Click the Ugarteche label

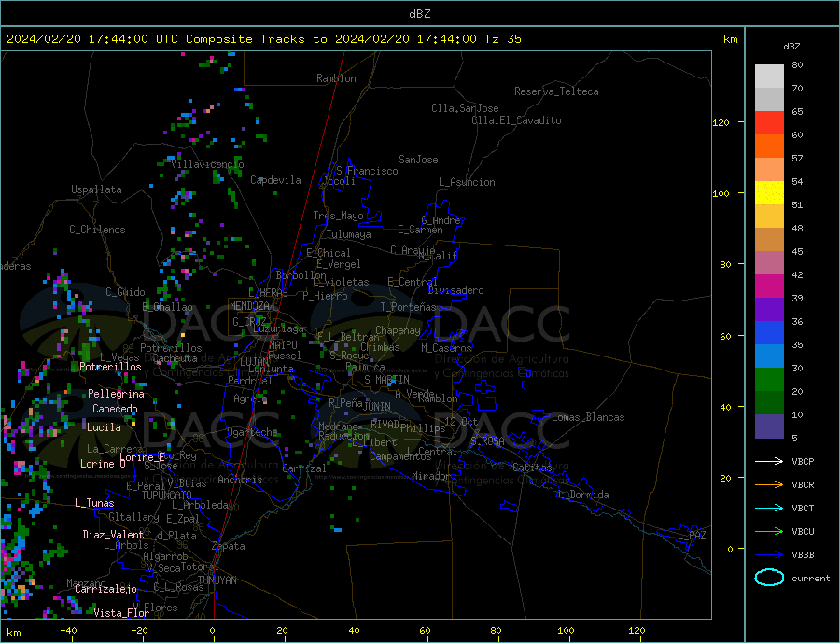(252, 432)
